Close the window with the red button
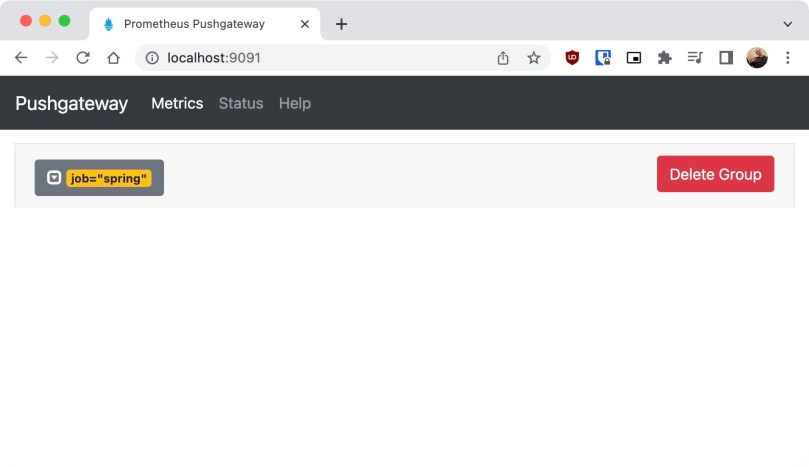Screen dimensions: 809x467 click(26, 21)
